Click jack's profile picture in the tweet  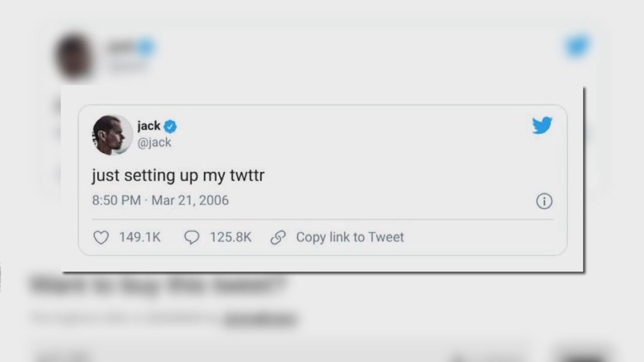[112, 135]
